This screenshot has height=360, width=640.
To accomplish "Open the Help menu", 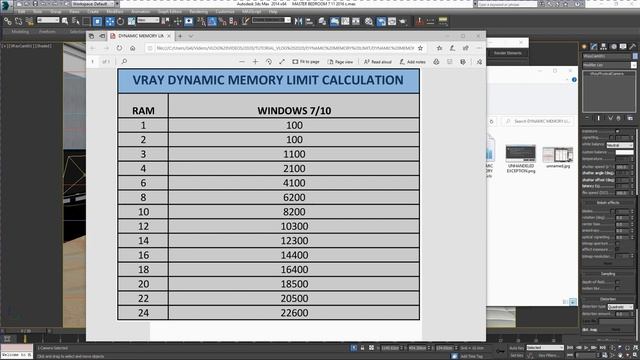I will click(273, 12).
